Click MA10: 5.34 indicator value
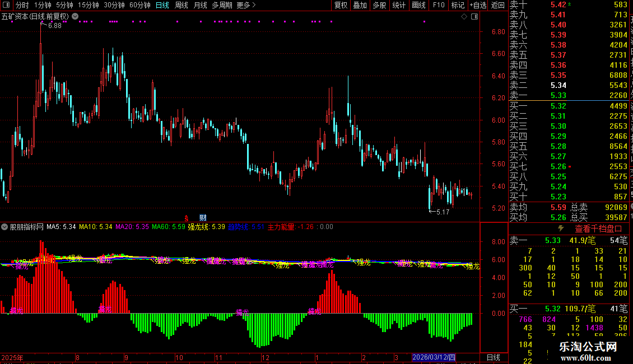The width and height of the screenshot is (633, 364). [96, 227]
